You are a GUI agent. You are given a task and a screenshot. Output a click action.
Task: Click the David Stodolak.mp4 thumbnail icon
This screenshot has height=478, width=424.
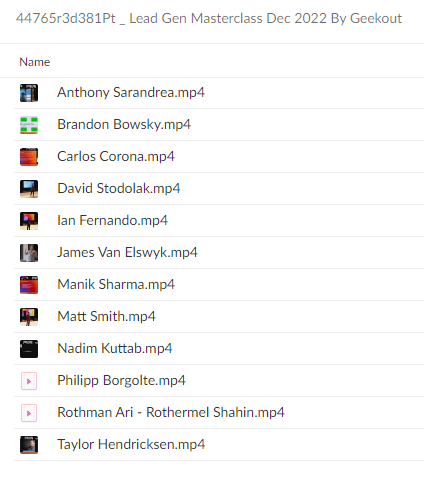coord(29,189)
